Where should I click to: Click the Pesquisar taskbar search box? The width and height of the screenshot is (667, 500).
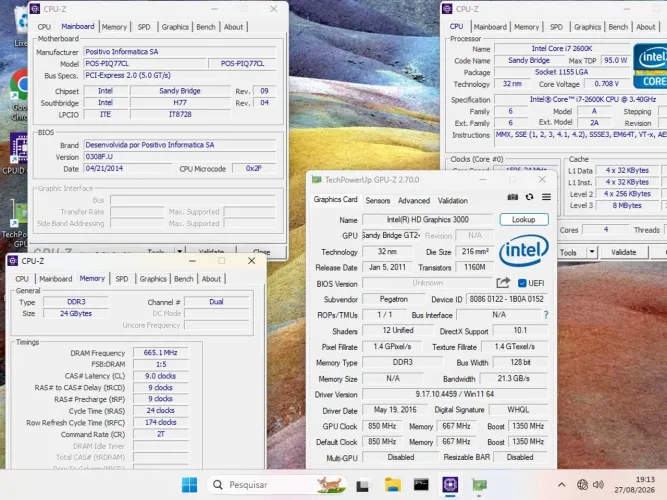tap(277, 485)
